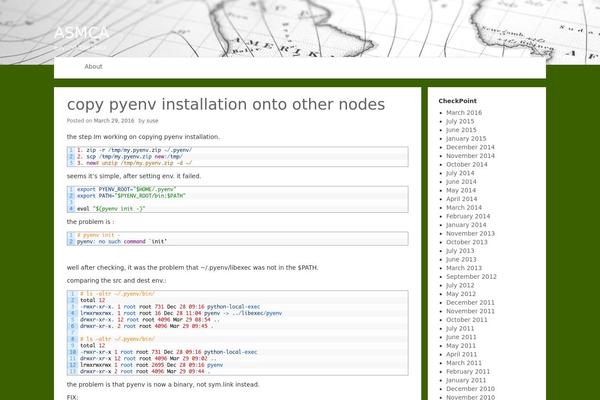600x400 pixels.
Task: Open July 2015 archive
Action: (460, 121)
